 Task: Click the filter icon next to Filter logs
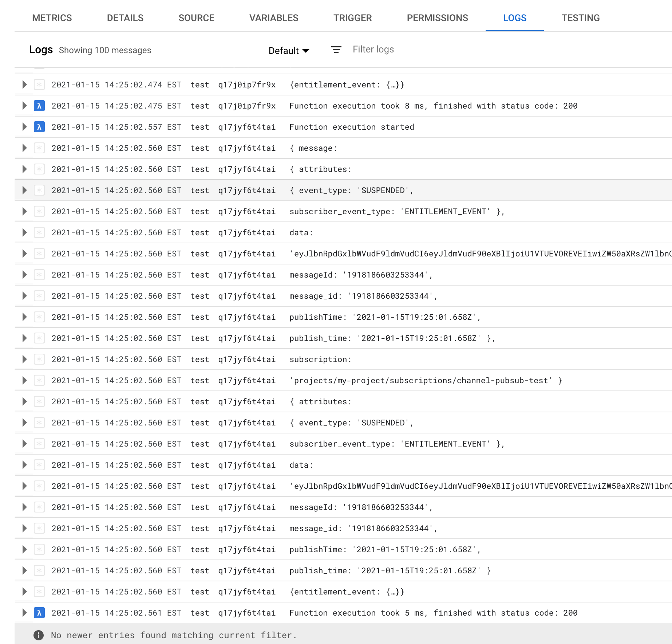pyautogui.click(x=336, y=50)
